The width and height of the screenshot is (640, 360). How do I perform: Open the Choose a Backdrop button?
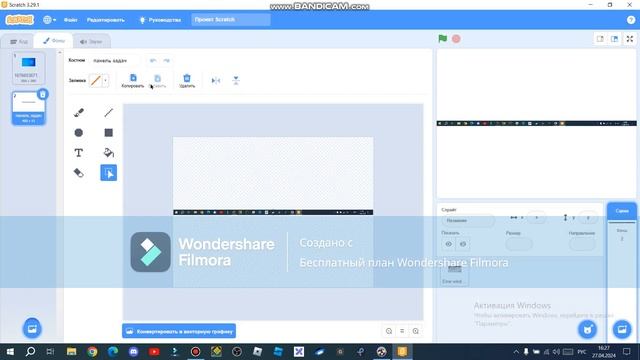point(622,329)
